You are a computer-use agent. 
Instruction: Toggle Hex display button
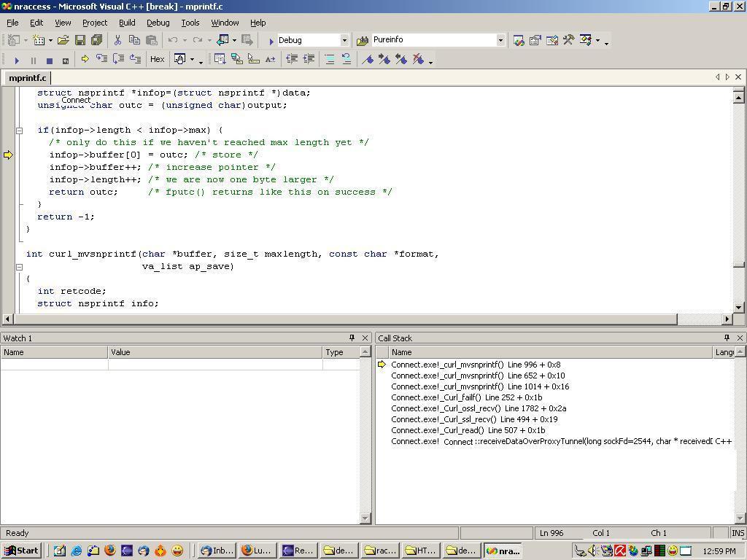[x=158, y=59]
